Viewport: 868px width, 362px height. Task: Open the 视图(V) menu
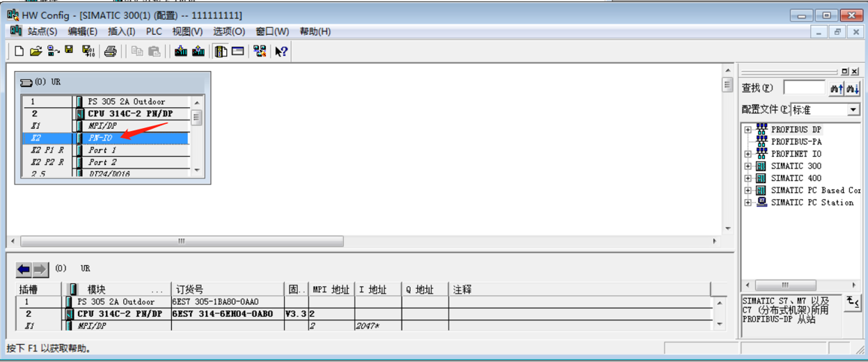[x=187, y=31]
